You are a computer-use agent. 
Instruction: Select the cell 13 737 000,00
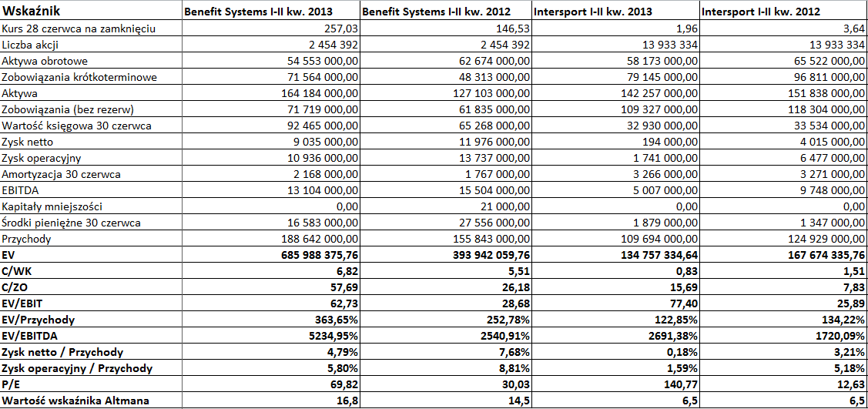[444, 159]
